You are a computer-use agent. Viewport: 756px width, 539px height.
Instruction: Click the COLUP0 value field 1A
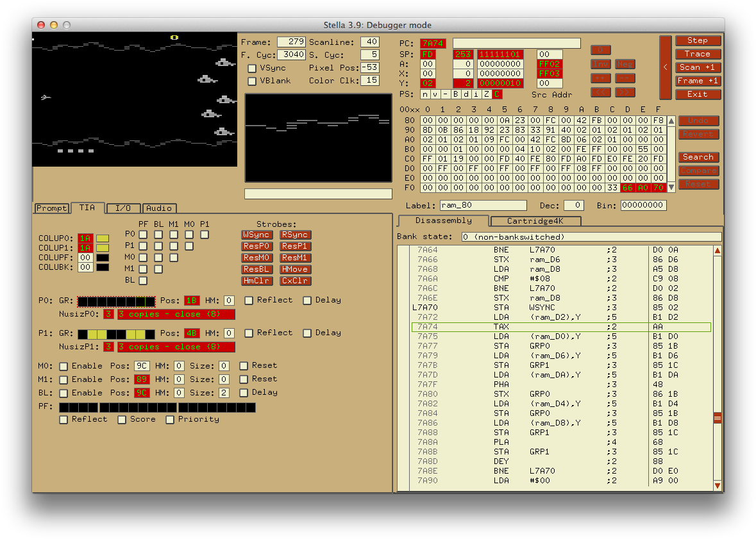pyautogui.click(x=85, y=238)
